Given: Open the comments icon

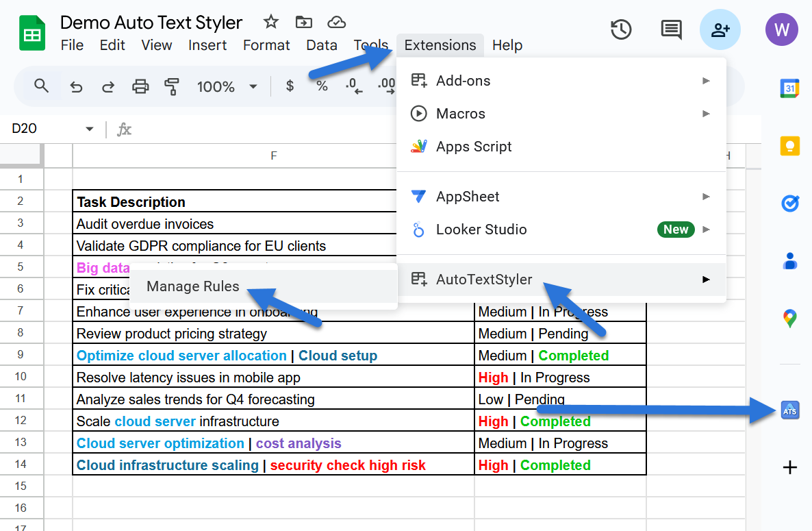Looking at the screenshot, I should click(x=670, y=30).
